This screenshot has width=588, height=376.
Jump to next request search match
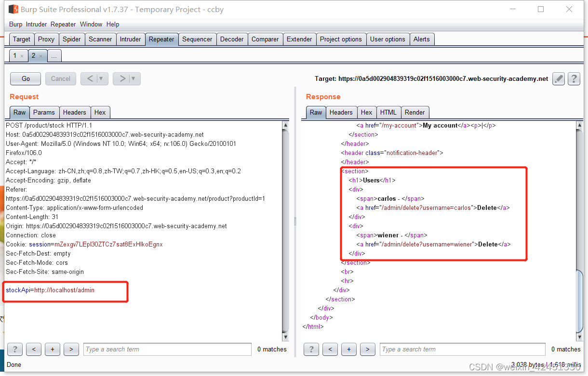[x=71, y=349]
